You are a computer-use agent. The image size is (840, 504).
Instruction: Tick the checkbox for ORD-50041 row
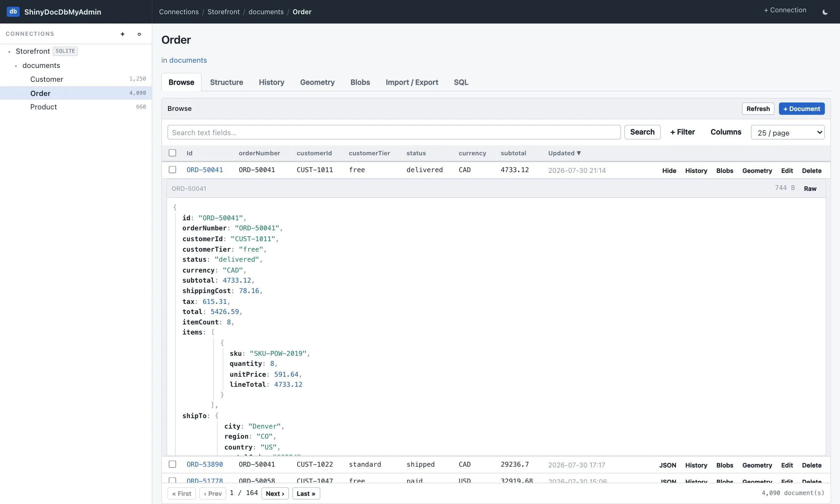pyautogui.click(x=172, y=169)
